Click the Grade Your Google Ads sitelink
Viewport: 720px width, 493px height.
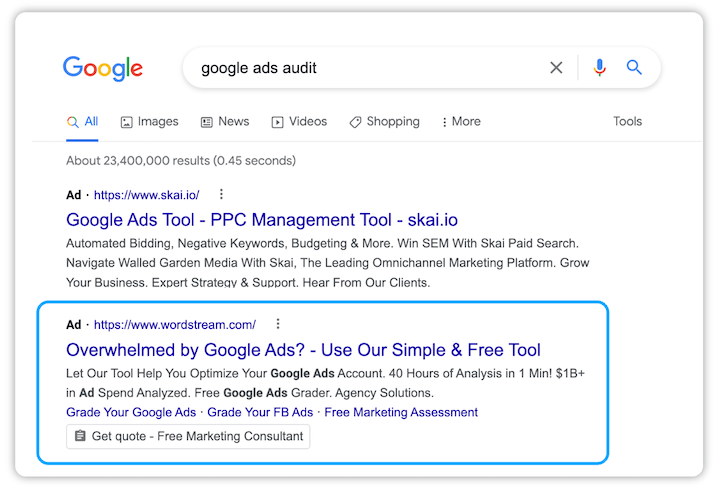131,412
